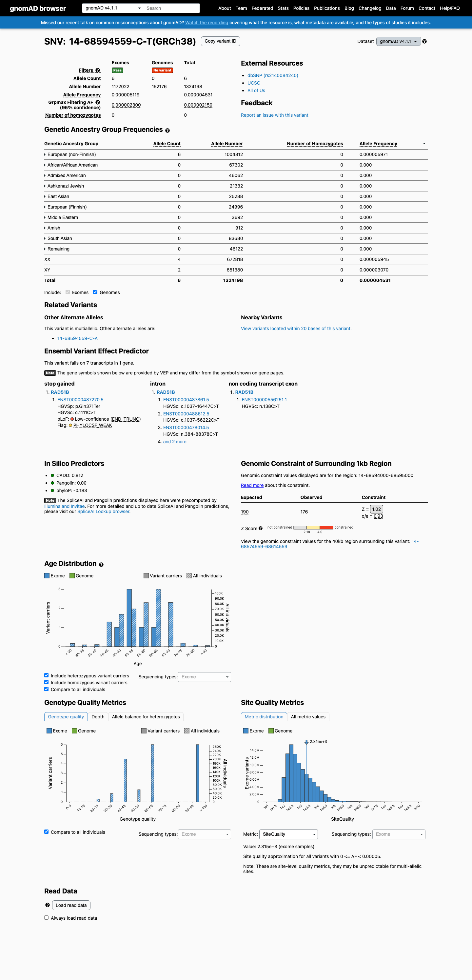Uncheck the Genomes include checkbox
Screen dimensions: 472x980
pos(95,292)
